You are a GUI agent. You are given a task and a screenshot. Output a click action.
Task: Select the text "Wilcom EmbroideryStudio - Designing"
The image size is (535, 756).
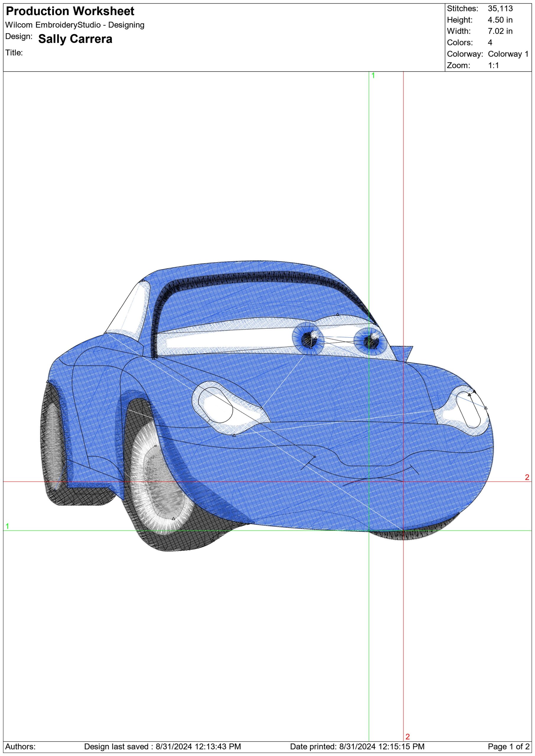click(x=75, y=25)
